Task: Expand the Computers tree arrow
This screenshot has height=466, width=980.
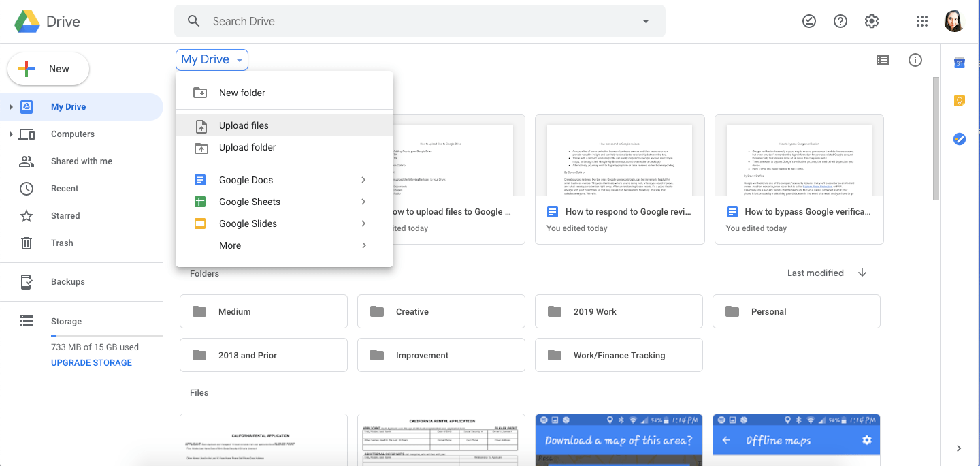Action: [x=11, y=134]
